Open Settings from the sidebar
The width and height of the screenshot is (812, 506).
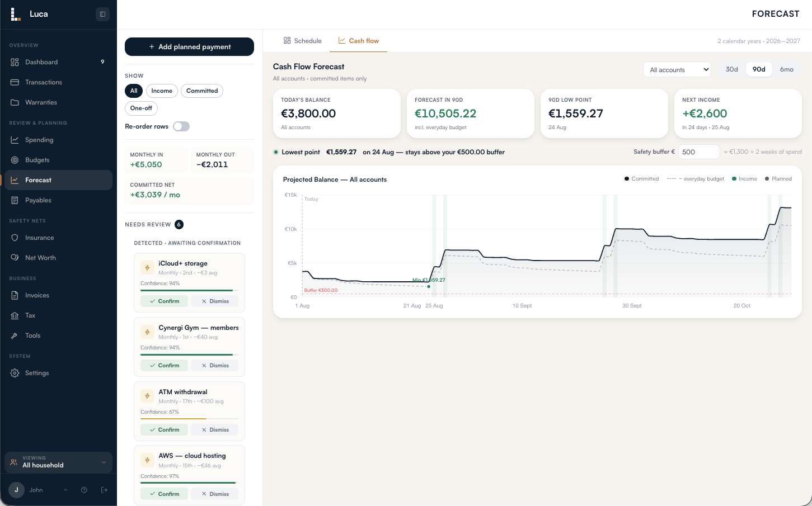tap(58, 373)
